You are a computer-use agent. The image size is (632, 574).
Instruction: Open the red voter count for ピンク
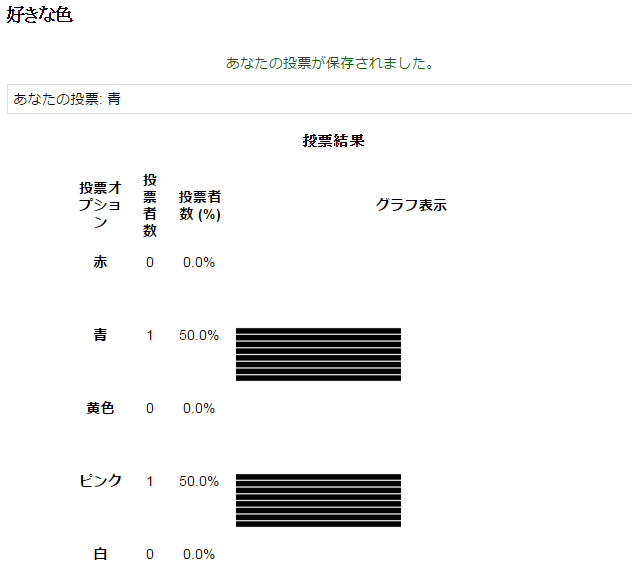pos(150,481)
